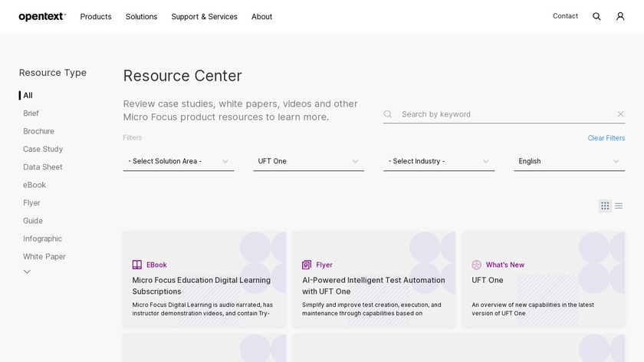Open the site search magnifier icon
This screenshot has height=362, width=644.
(x=596, y=16)
